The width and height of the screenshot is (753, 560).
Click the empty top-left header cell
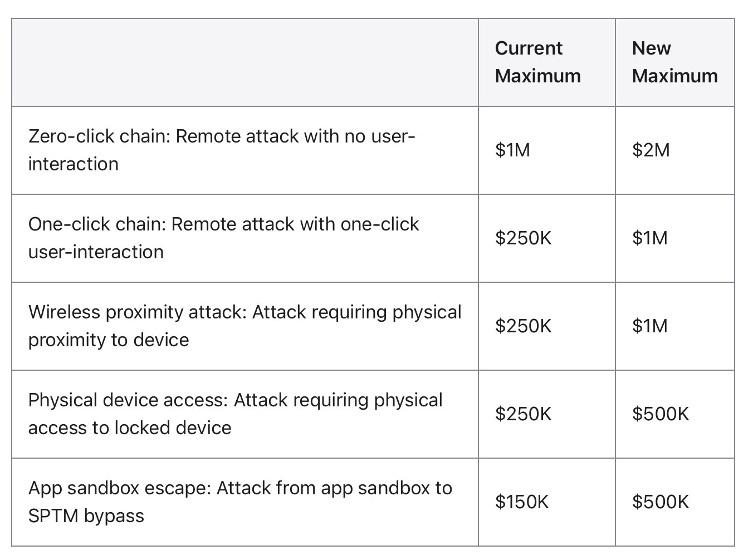[245, 62]
